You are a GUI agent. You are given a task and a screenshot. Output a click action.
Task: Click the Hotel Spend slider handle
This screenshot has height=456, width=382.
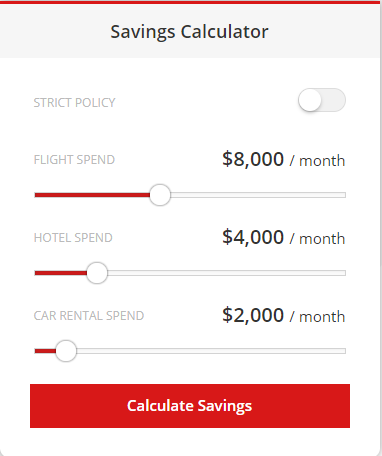(97, 273)
